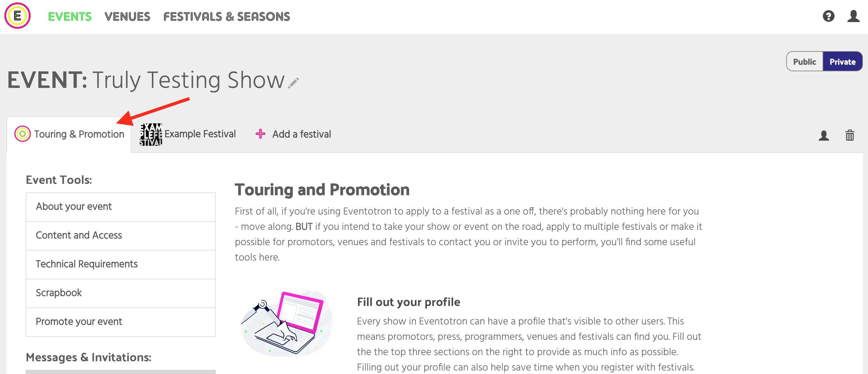Open Festivals & Seasons navigation item

(227, 17)
